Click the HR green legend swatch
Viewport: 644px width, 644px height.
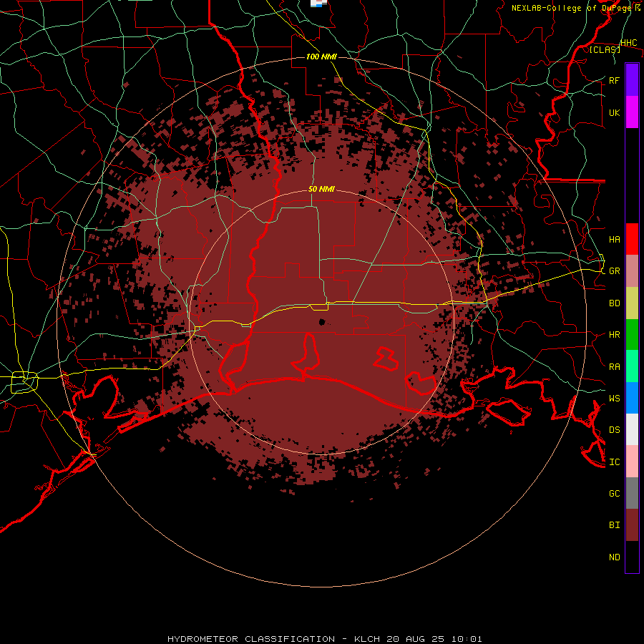632,335
